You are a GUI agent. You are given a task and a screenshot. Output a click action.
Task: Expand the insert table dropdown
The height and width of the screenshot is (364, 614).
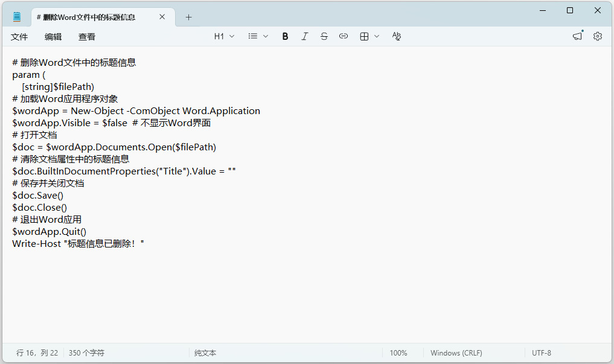(369, 36)
